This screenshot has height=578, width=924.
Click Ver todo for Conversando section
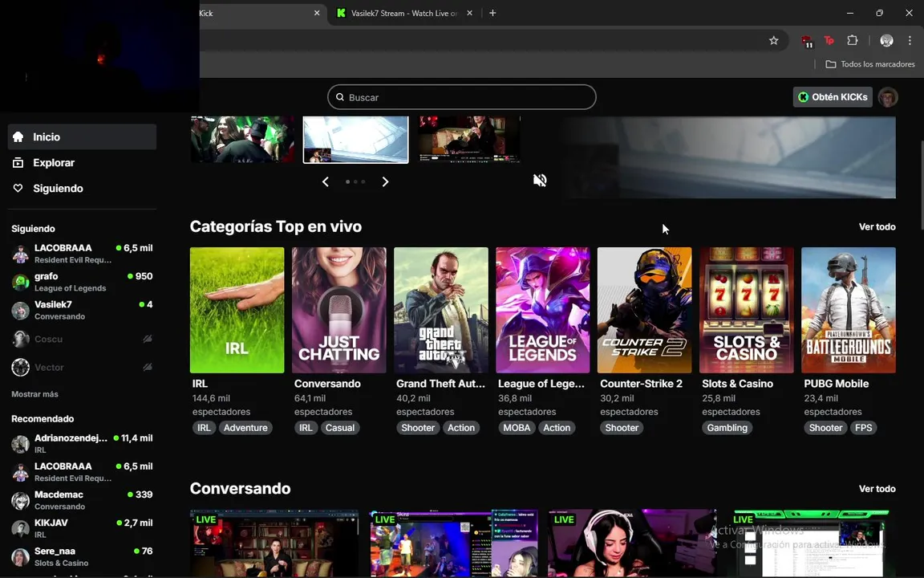[x=877, y=489]
